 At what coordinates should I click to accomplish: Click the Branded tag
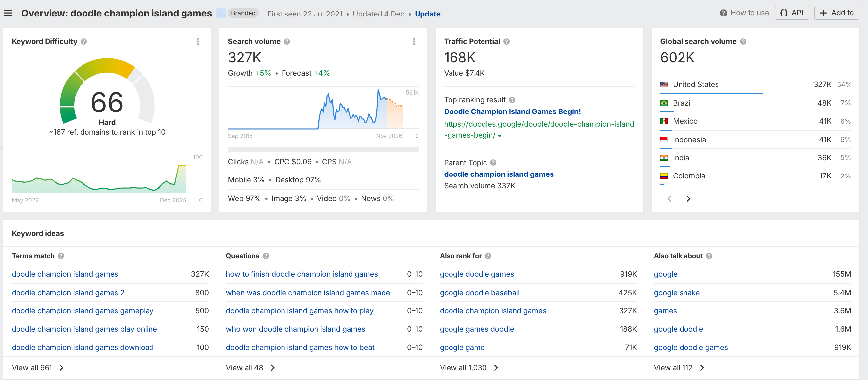[243, 13]
